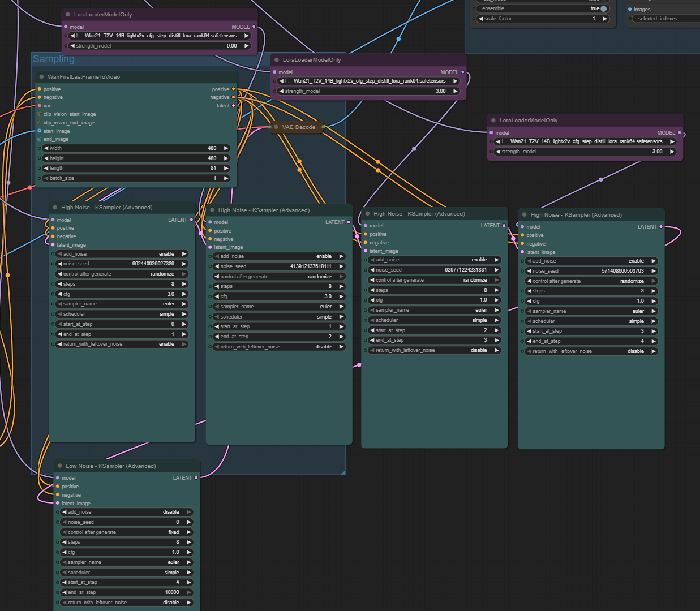Increase the length value of 81
Image resolution: width=700 pixels, height=611 pixels.
pyautogui.click(x=226, y=168)
